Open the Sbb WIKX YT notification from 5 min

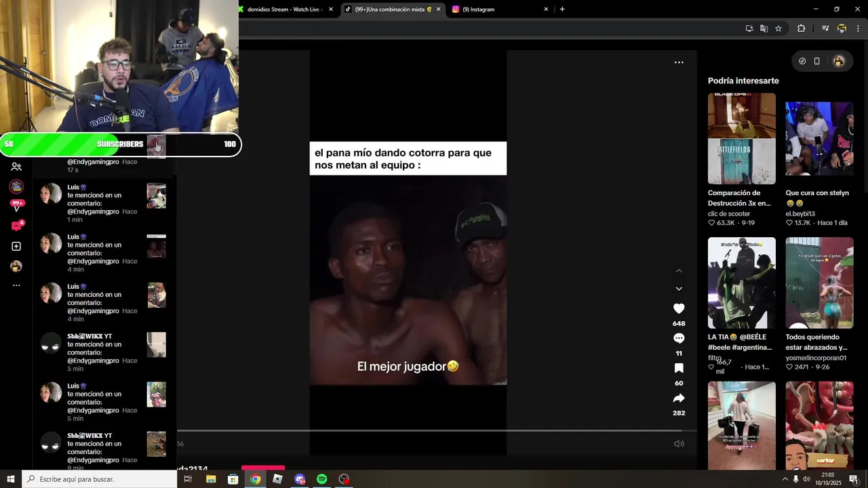pos(104,352)
